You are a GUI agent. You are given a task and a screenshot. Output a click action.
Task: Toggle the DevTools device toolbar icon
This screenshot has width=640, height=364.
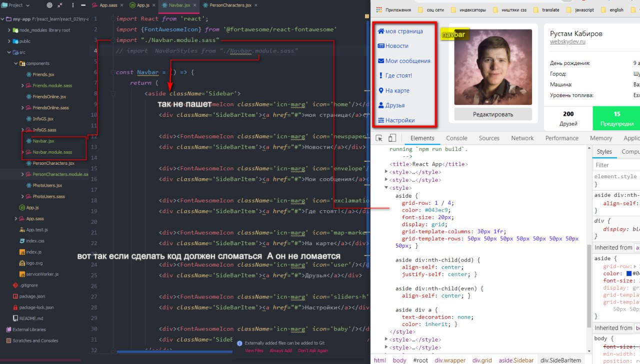[x=392, y=138]
